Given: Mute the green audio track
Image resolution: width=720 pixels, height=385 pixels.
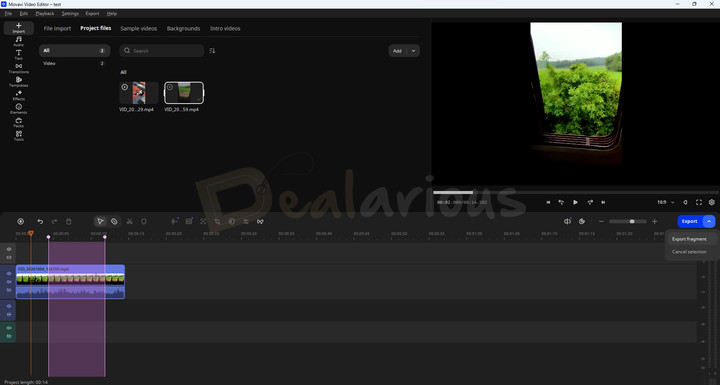Looking at the screenshot, I should [x=9, y=328].
